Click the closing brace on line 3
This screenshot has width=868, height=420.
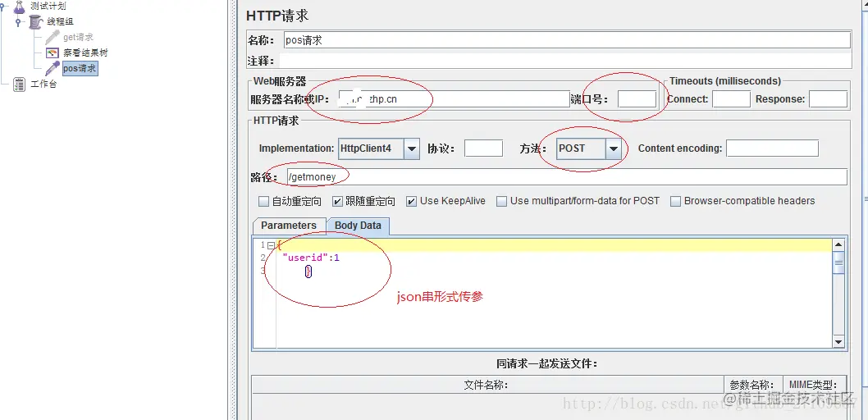click(308, 272)
